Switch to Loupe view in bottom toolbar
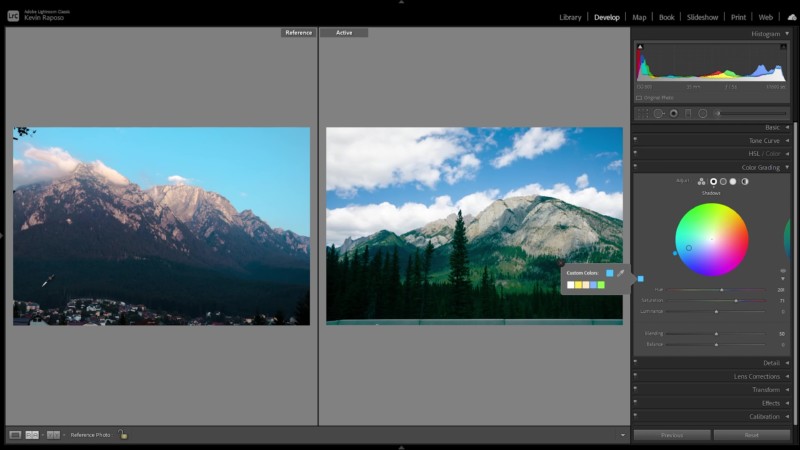This screenshot has height=450, width=800. point(15,435)
